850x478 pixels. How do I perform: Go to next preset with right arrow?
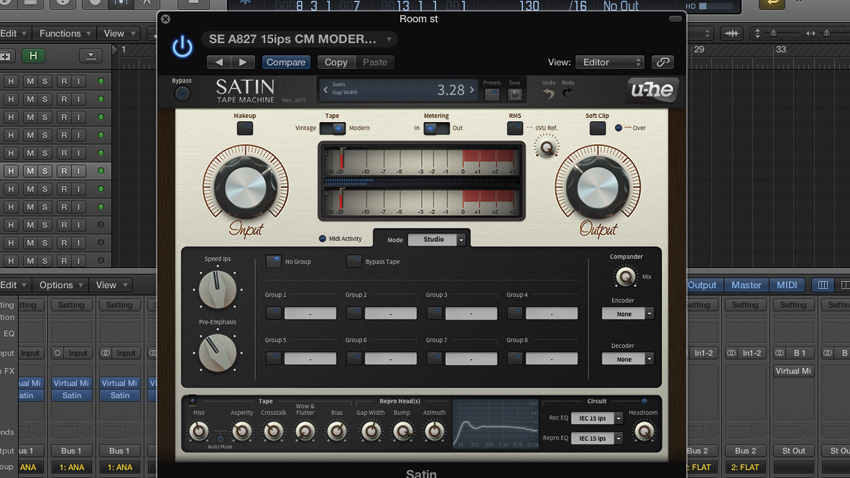coord(243,62)
